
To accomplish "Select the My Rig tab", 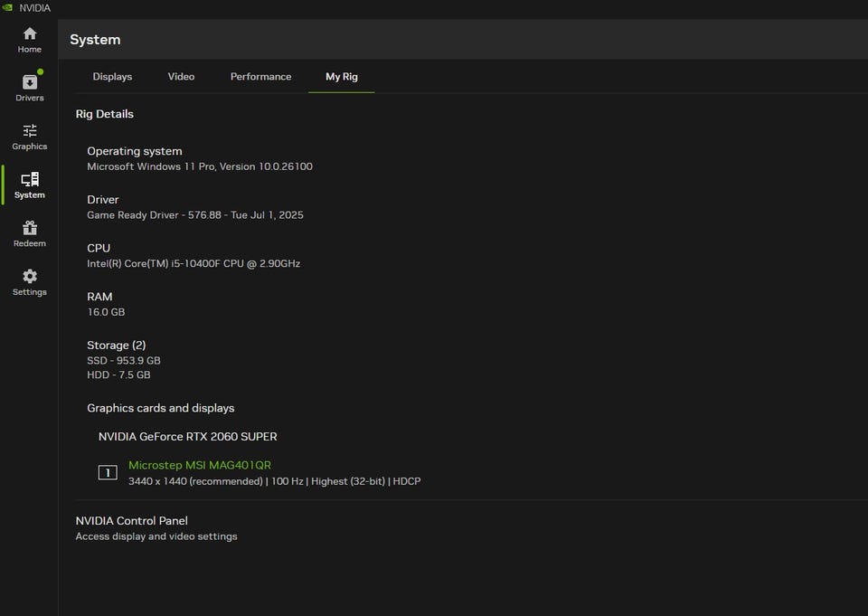I will [342, 77].
